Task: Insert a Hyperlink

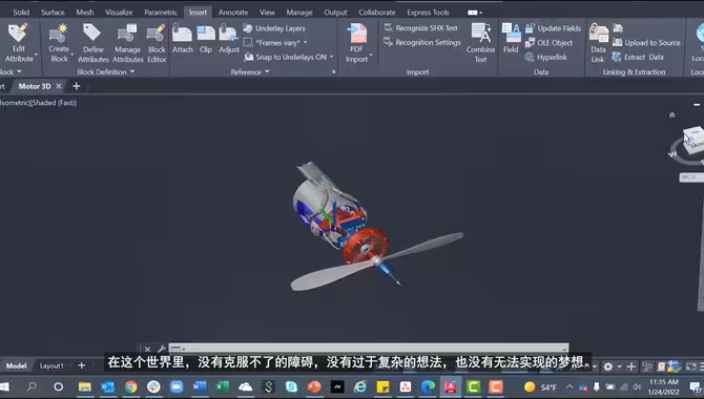Action: (x=546, y=57)
